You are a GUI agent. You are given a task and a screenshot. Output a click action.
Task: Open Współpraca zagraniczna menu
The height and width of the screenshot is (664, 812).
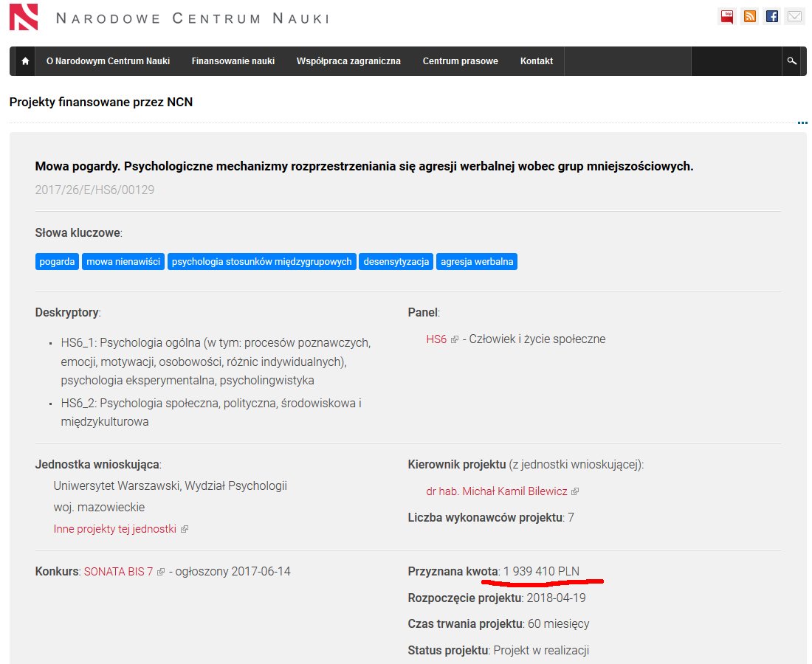pyautogui.click(x=348, y=61)
